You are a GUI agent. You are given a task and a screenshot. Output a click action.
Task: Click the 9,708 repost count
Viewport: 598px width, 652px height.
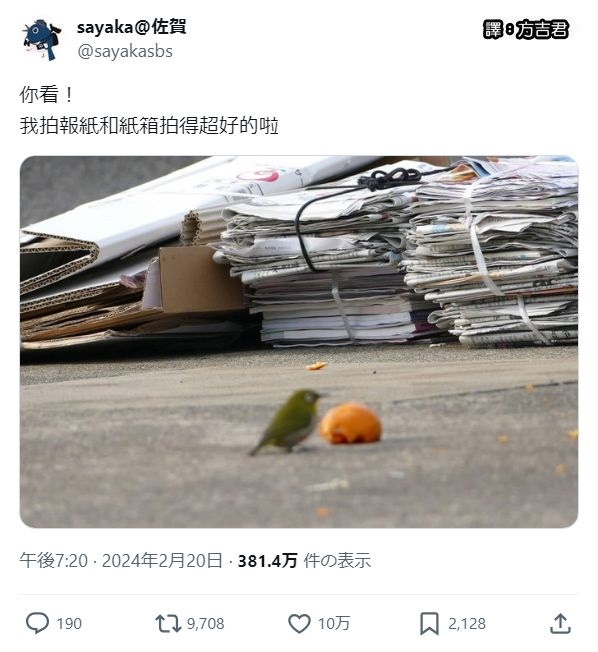pyautogui.click(x=205, y=624)
